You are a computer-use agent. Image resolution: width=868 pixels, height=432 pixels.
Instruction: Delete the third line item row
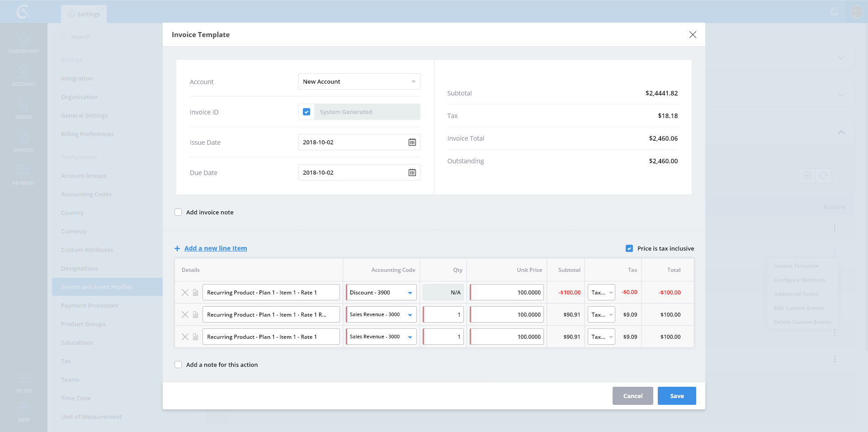pos(185,337)
